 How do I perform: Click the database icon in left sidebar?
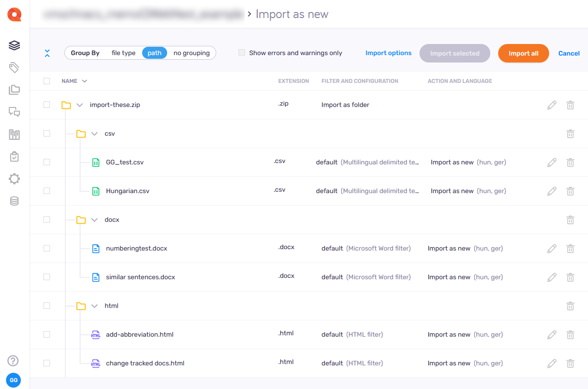tap(14, 201)
